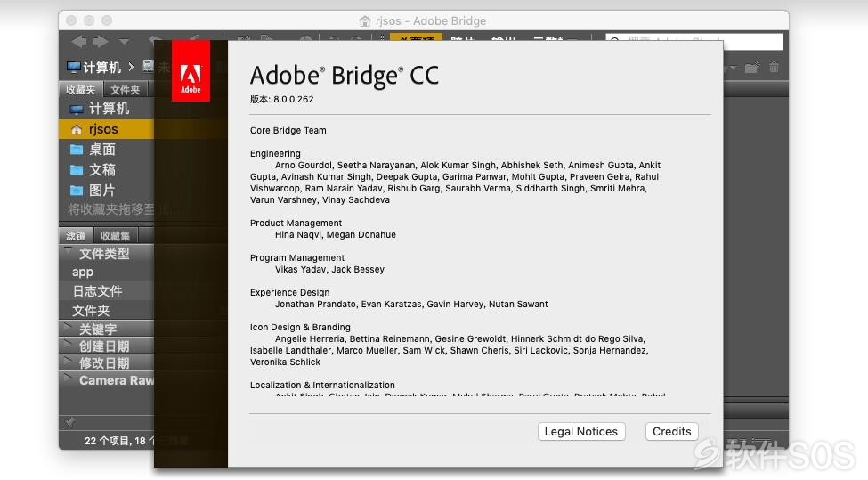
Task: Open Legal Notices in the about dialog
Action: pos(581,432)
